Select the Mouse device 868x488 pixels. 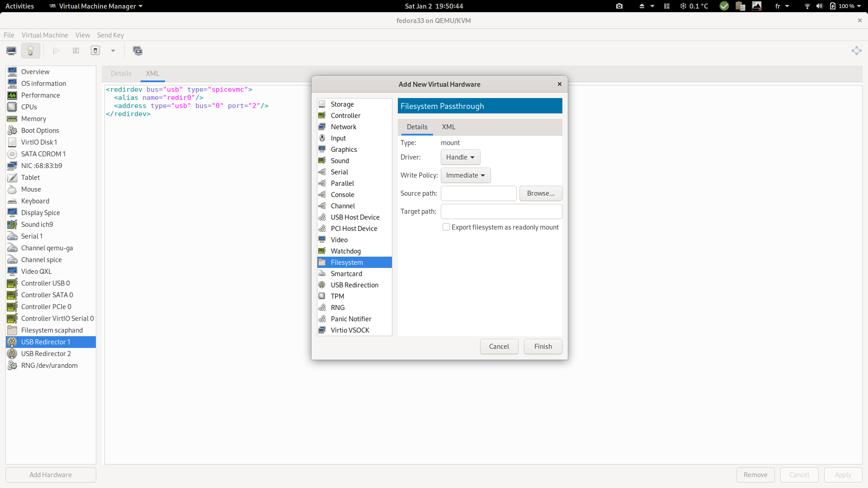click(51, 189)
